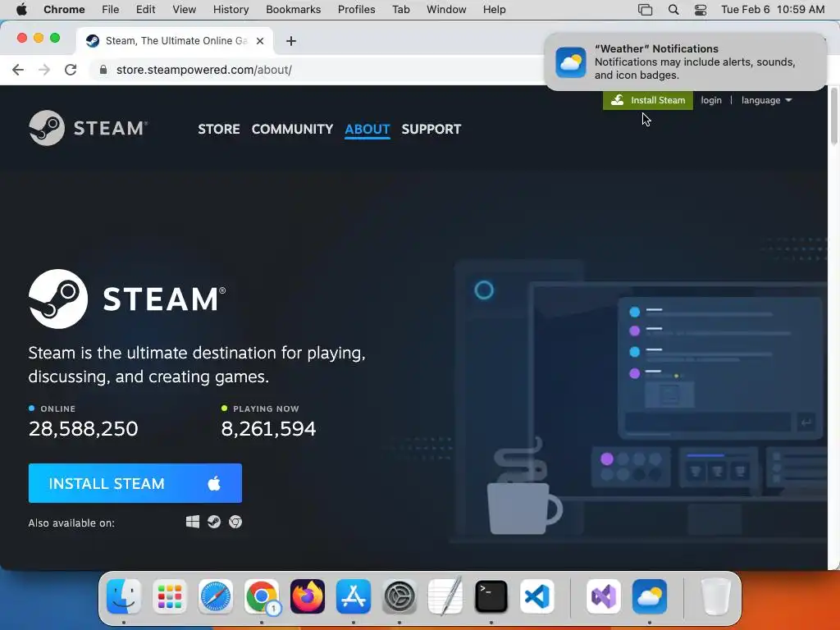
Task: Open Visual Studio Code from the Dock
Action: (536, 596)
